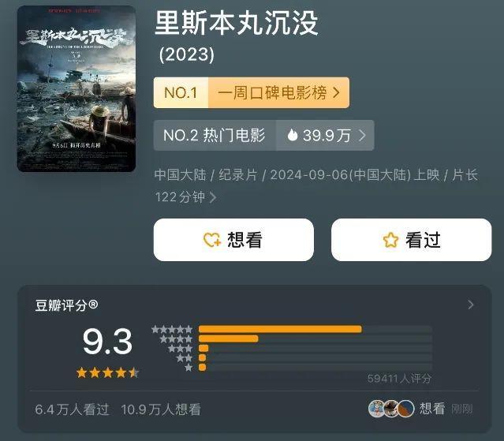Open the movie poster thumbnail

coord(77,88)
